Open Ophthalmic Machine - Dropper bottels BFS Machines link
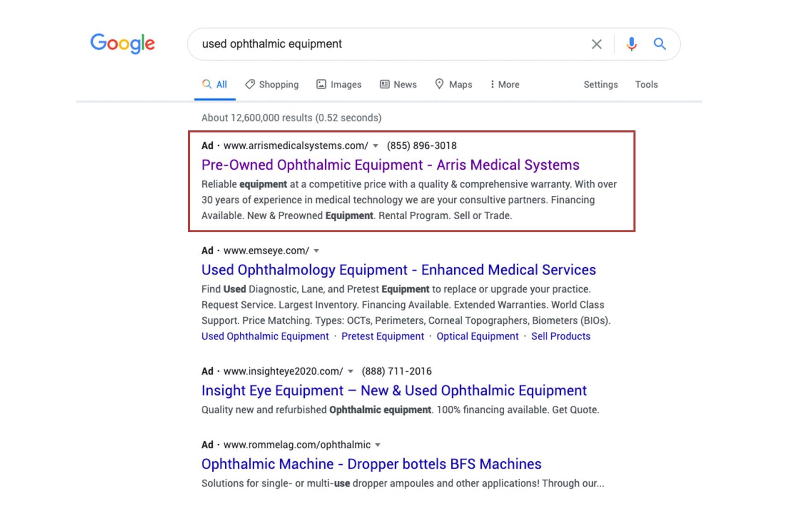This screenshot has width=812, height=513. click(371, 464)
